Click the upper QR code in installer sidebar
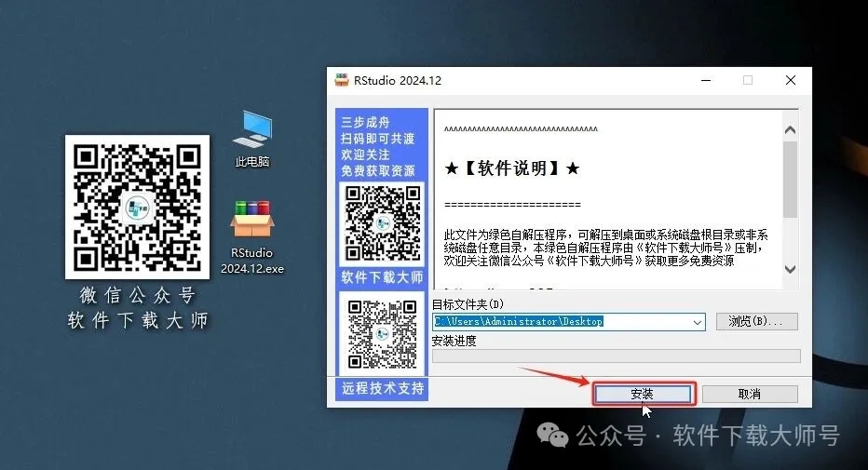The height and width of the screenshot is (470, 868). coord(383,223)
